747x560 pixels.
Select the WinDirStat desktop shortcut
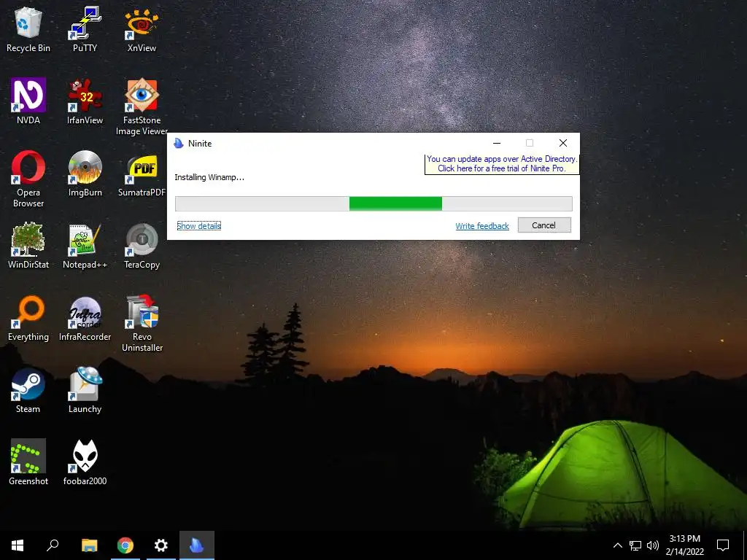(28, 246)
